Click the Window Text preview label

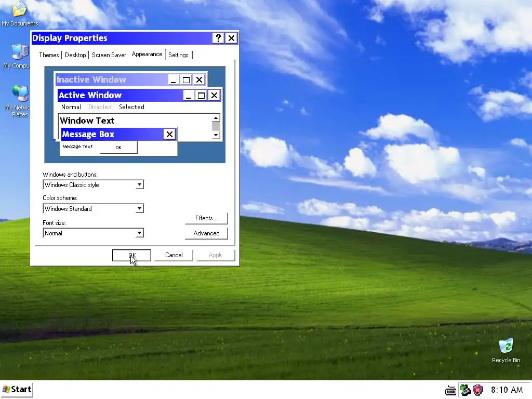[x=87, y=121]
